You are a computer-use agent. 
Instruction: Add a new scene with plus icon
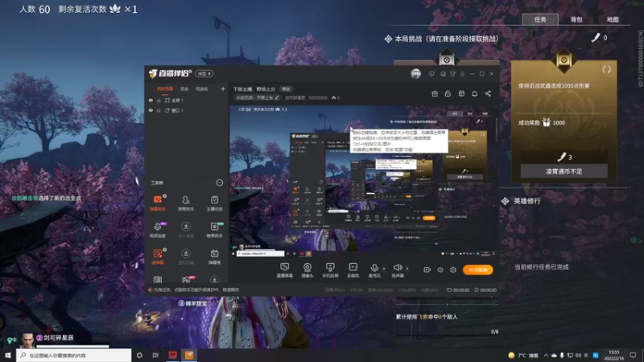click(x=223, y=88)
